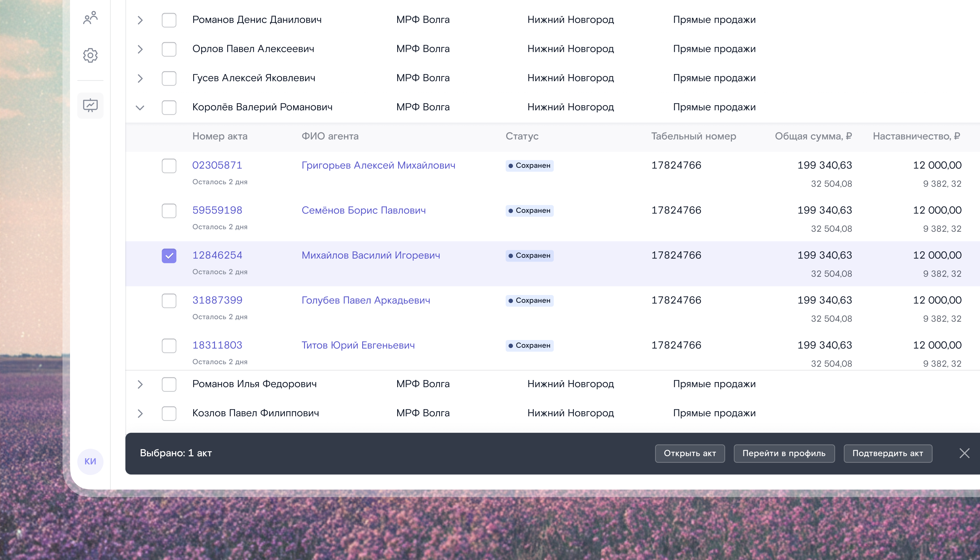Collapse the Королёв Валерий Романович row
Screen dimensions: 980x560
(140, 108)
